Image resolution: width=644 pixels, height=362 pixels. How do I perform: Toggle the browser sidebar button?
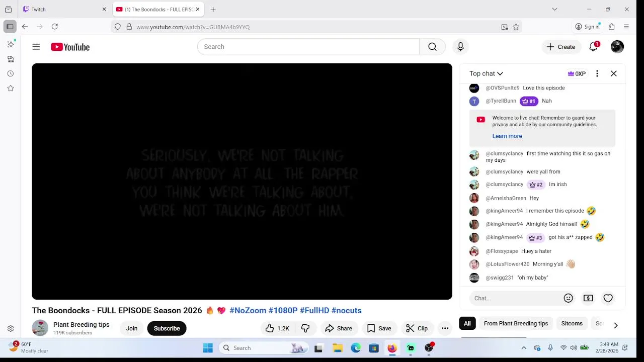(x=10, y=27)
